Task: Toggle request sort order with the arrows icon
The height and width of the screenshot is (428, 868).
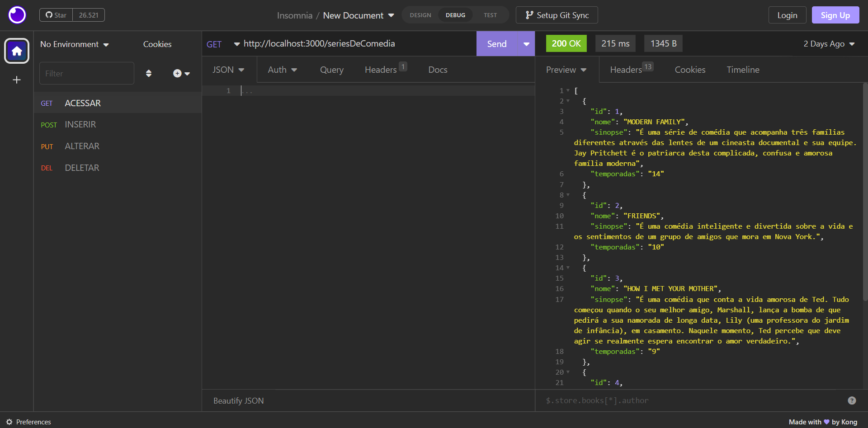Action: coord(149,73)
